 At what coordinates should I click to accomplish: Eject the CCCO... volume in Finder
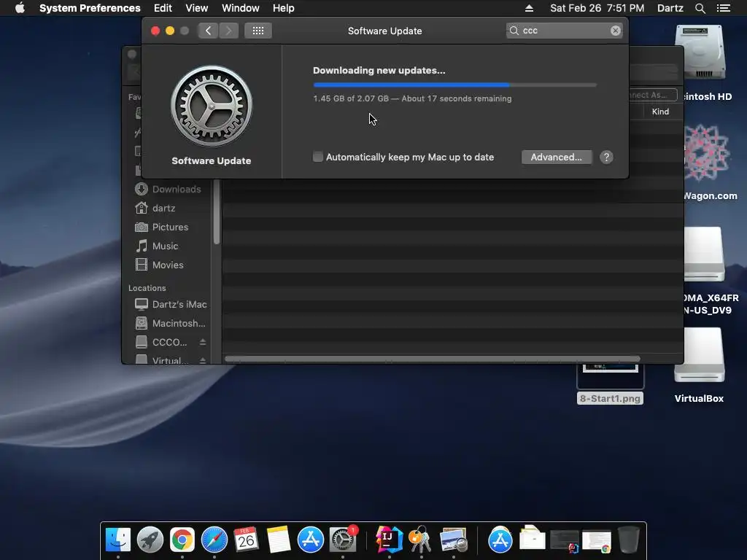click(x=203, y=342)
